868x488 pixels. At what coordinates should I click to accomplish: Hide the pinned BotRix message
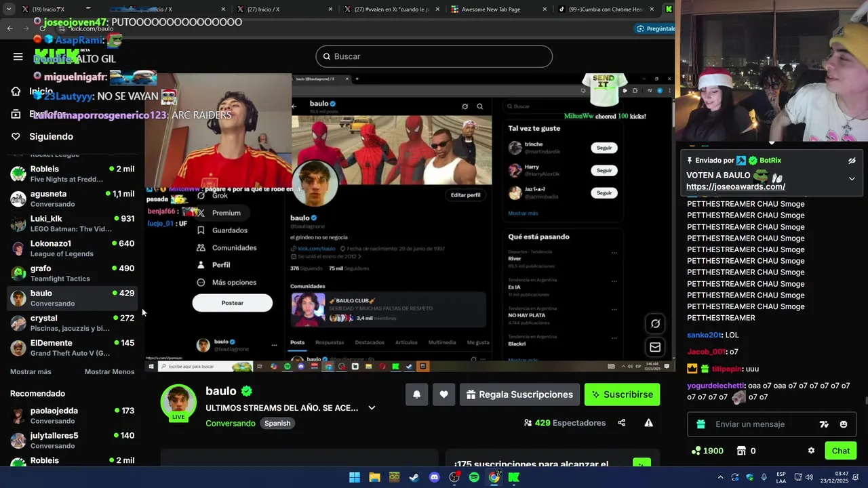click(x=852, y=161)
